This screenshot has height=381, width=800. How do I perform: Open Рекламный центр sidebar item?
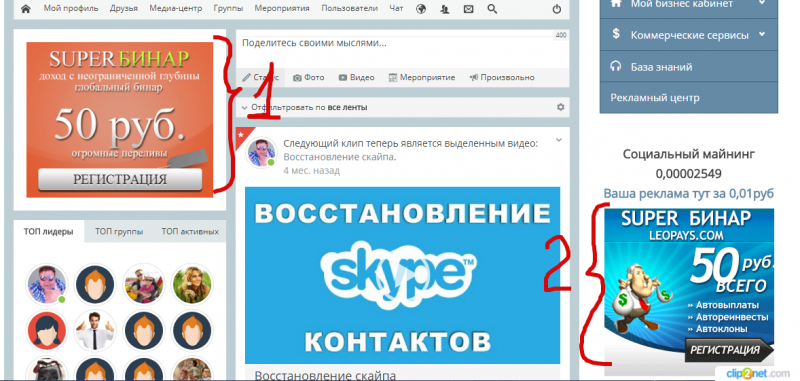(689, 97)
